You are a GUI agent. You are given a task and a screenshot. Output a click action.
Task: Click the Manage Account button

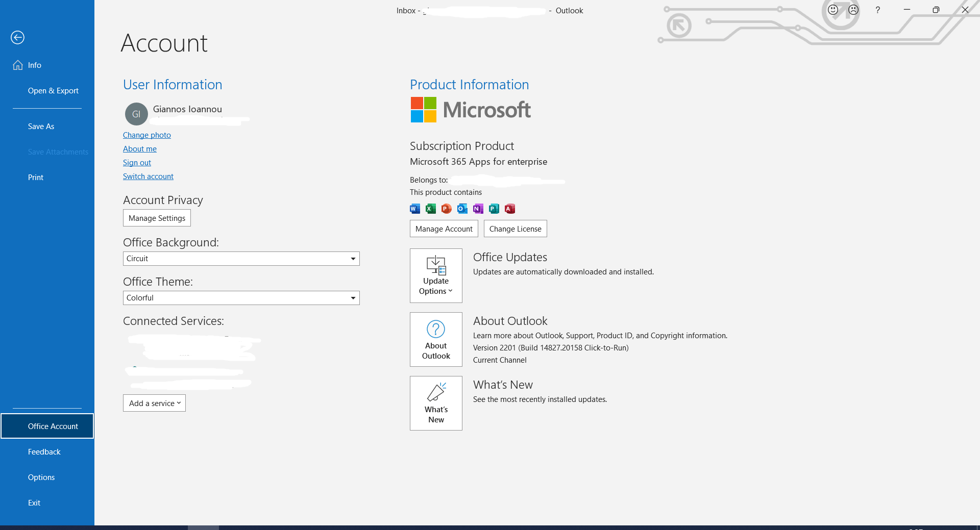(x=444, y=229)
